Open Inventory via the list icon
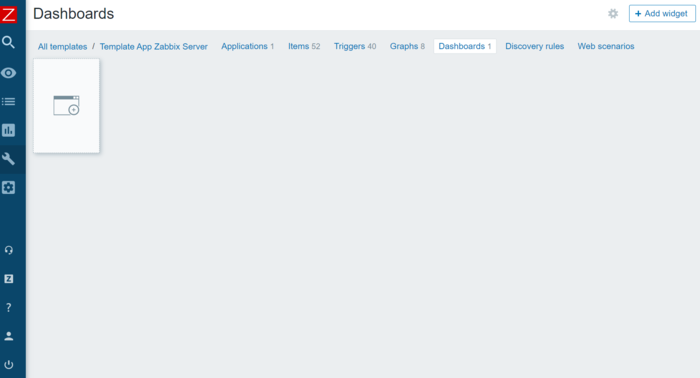This screenshot has height=378, width=700. pyautogui.click(x=8, y=102)
